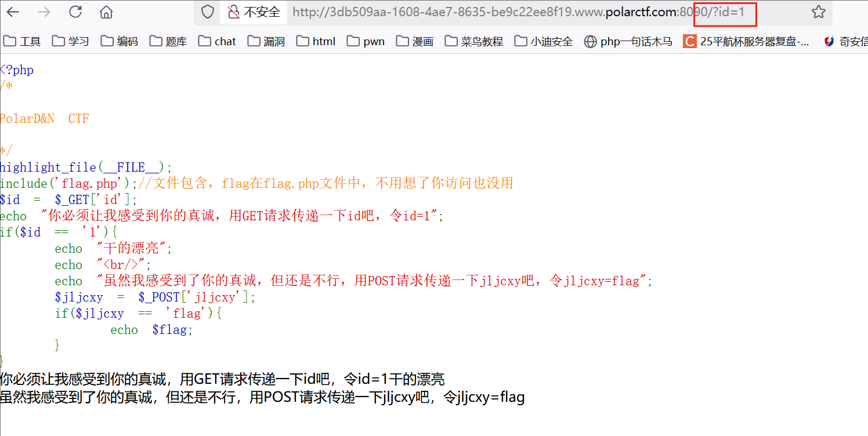This screenshot has height=436, width=868.
Task: Show 不安全 connection warning details
Action: (254, 12)
